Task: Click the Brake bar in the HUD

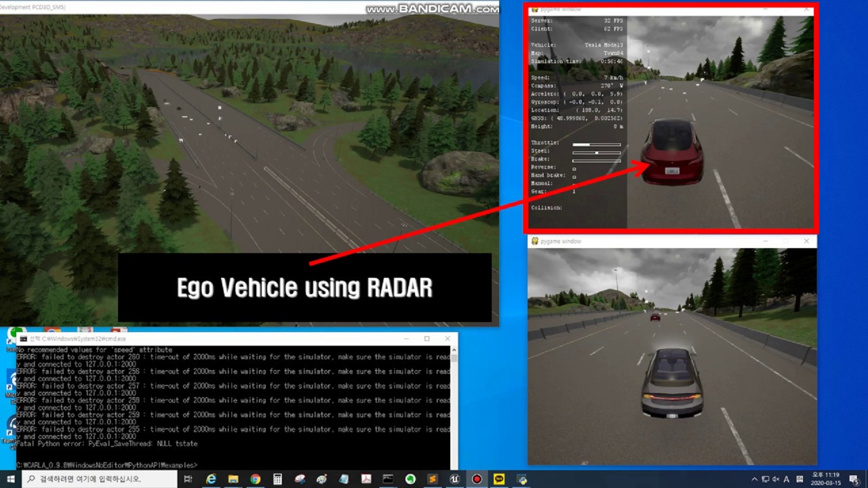Action: [597, 161]
